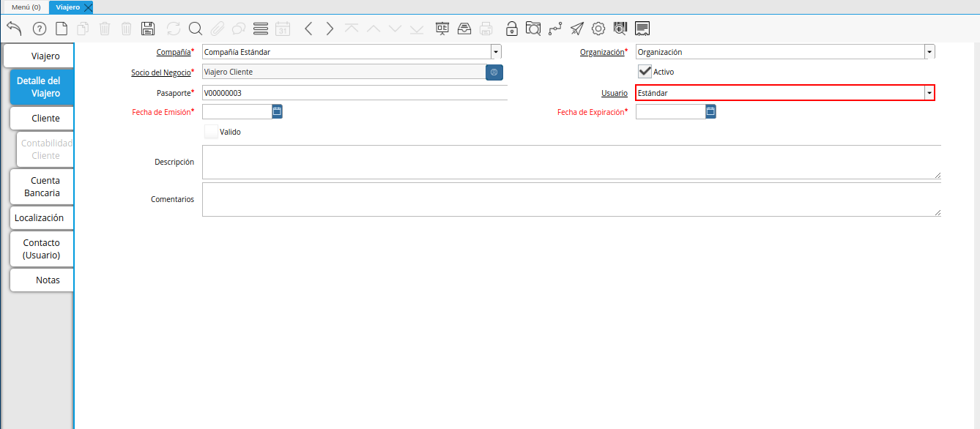The image size is (980, 429).
Task: Open the Contacto (Usuario) side tab
Action: pos(42,249)
